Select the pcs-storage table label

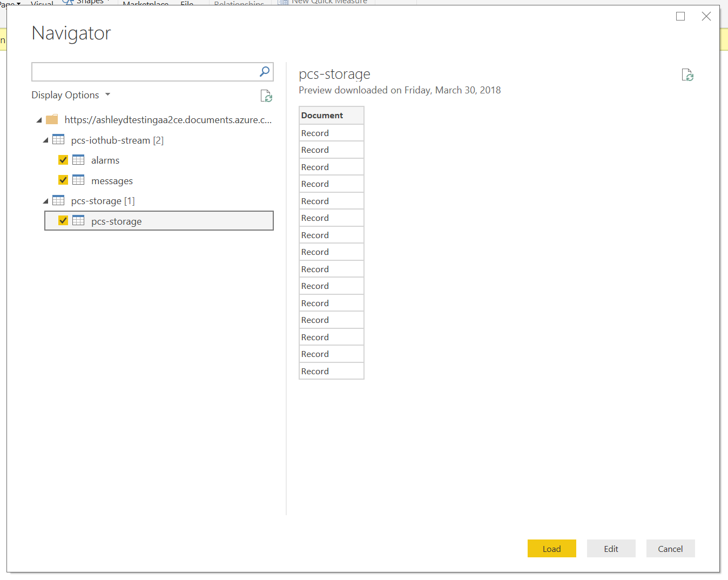[117, 221]
